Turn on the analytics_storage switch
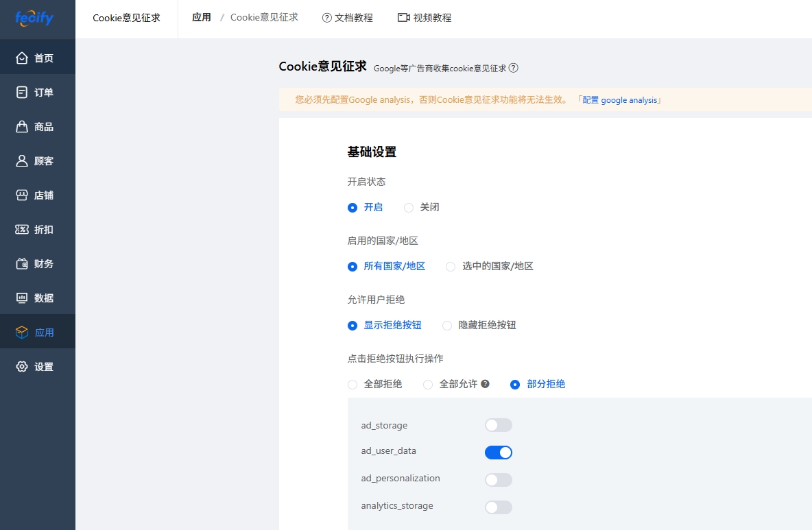The width and height of the screenshot is (812, 530). click(x=498, y=507)
